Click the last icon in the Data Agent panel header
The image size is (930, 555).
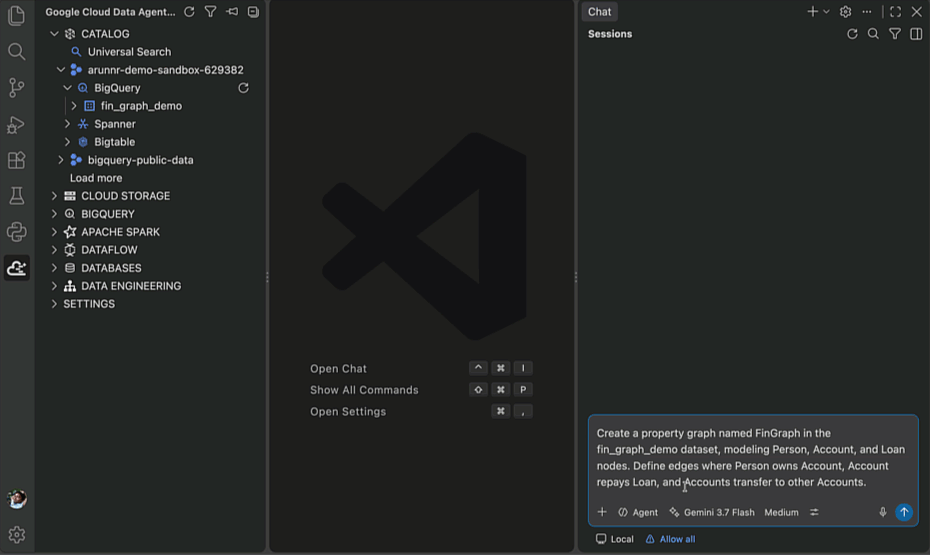(253, 12)
